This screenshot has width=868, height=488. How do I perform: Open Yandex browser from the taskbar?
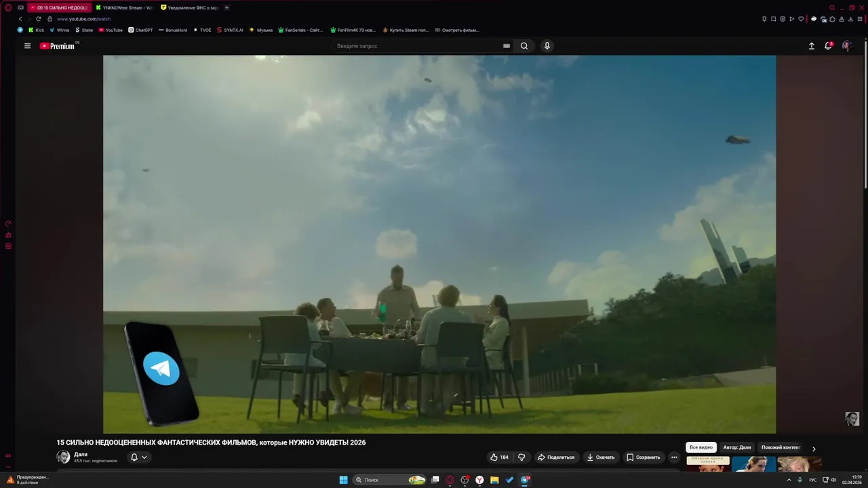coord(479,480)
